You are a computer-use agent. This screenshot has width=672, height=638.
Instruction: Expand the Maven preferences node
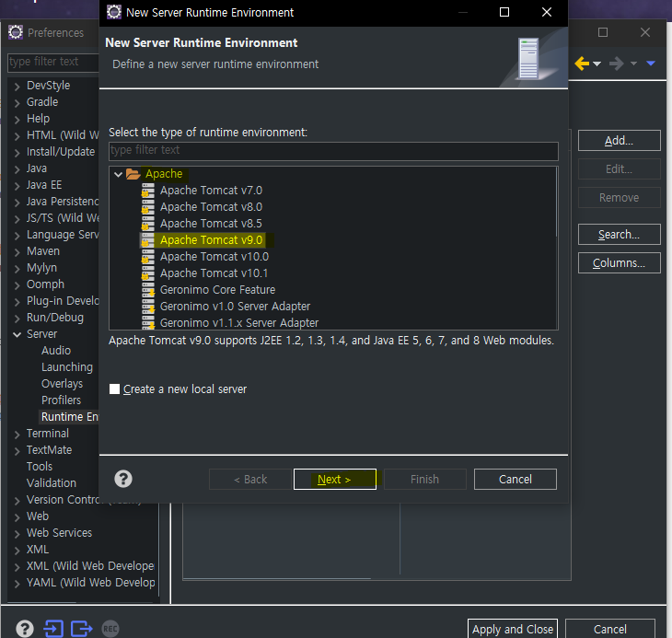click(17, 252)
